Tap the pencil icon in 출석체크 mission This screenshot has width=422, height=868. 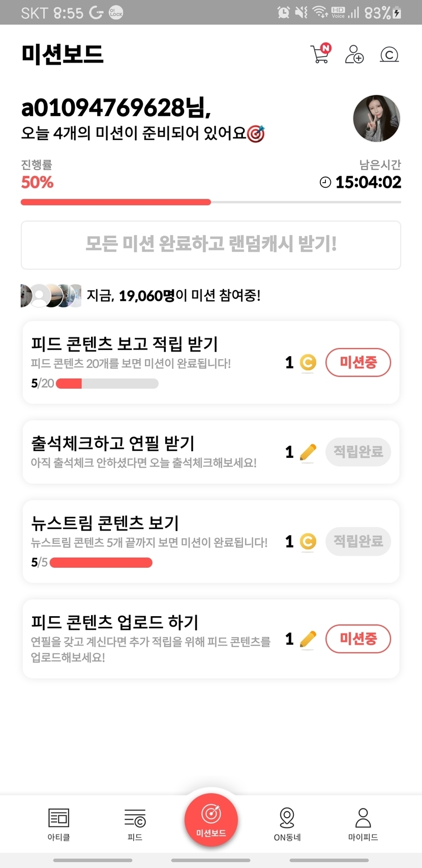point(308,452)
